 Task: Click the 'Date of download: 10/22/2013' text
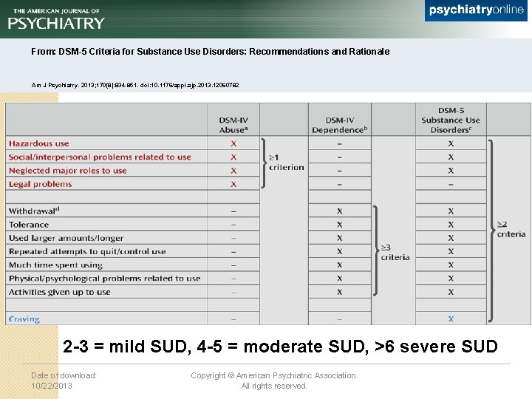(x=64, y=381)
